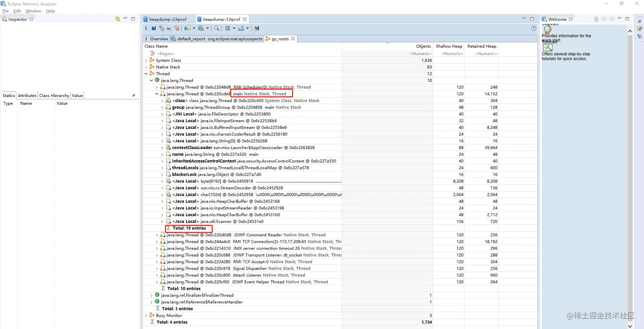Click the Run Expert System Test icon
The width and height of the screenshot is (644, 329).
click(187, 28)
